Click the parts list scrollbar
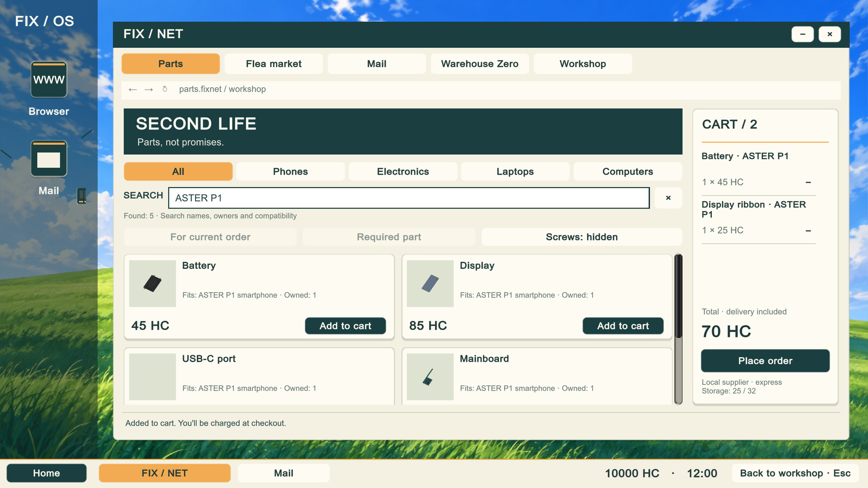 (678, 329)
